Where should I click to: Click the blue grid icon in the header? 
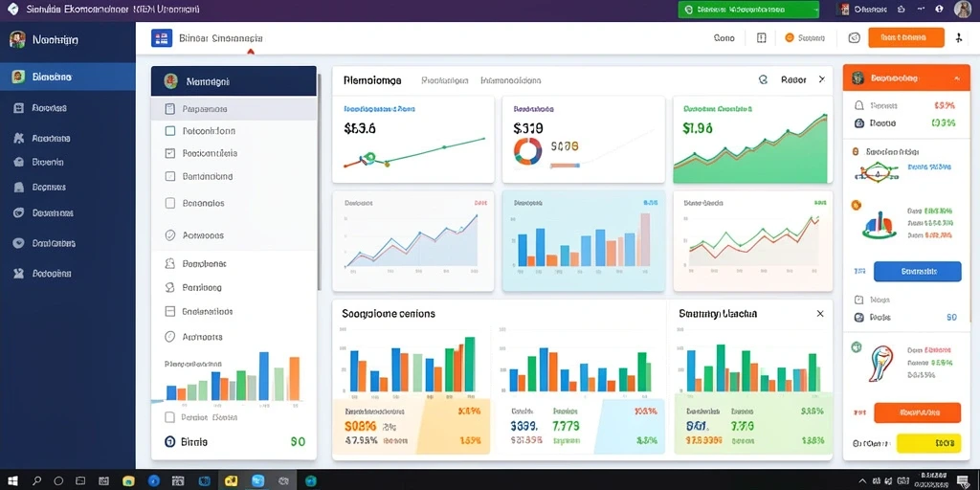[161, 38]
